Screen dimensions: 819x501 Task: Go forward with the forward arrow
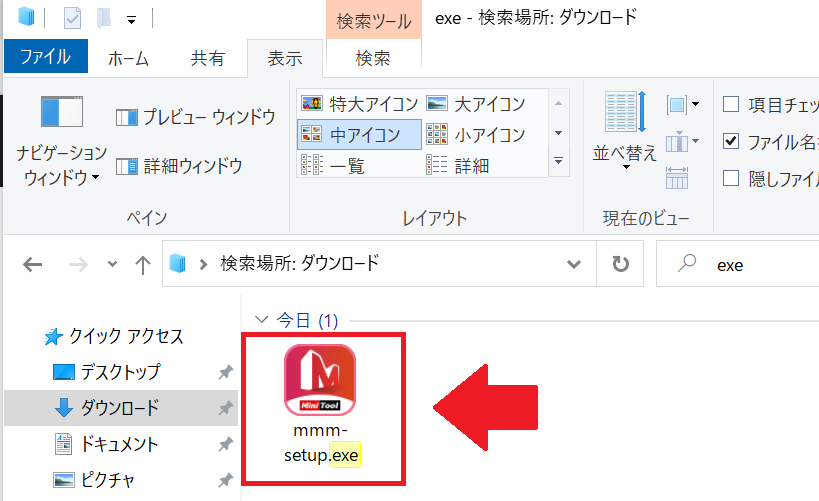coord(78,264)
